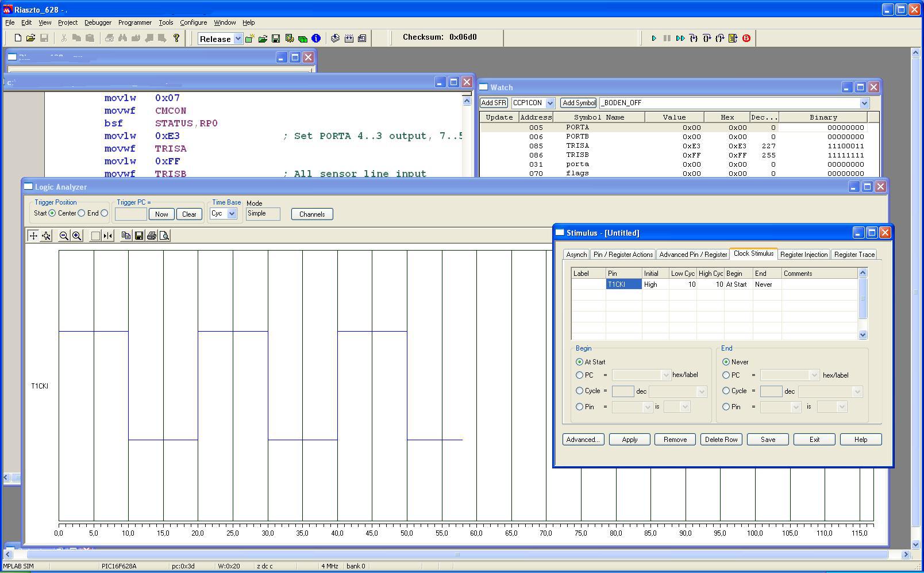
Task: Open a file with the yellow folder icon
Action: (x=30, y=39)
